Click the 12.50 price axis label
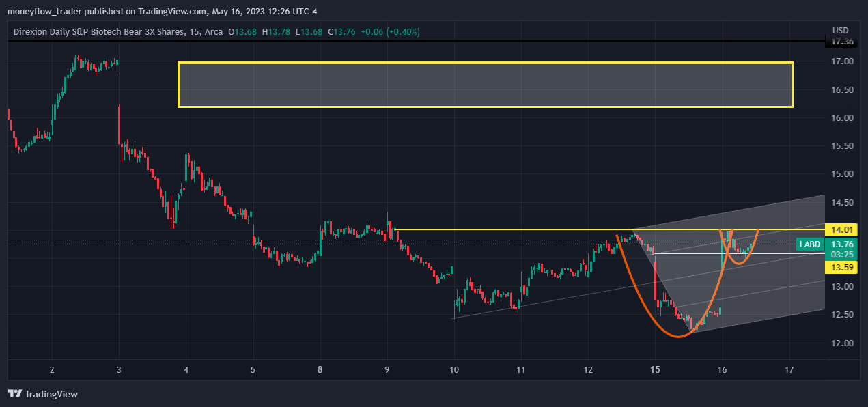The width and height of the screenshot is (868, 407). click(843, 314)
